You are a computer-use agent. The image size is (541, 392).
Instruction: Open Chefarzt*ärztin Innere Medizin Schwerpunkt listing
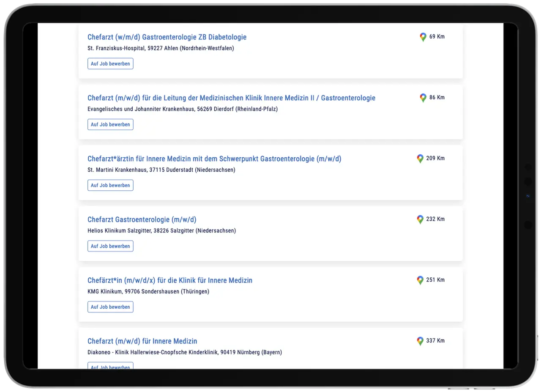[214, 159]
